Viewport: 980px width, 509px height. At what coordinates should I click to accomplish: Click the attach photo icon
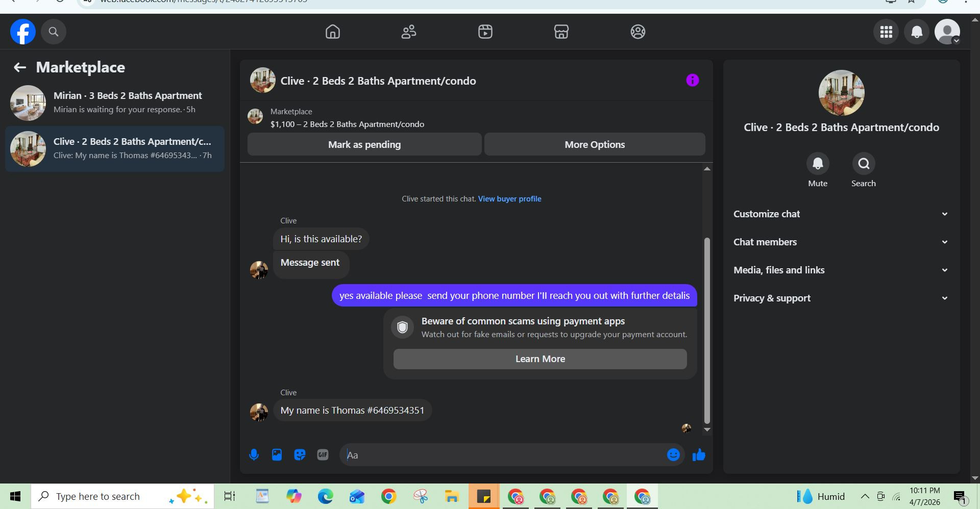click(x=277, y=455)
